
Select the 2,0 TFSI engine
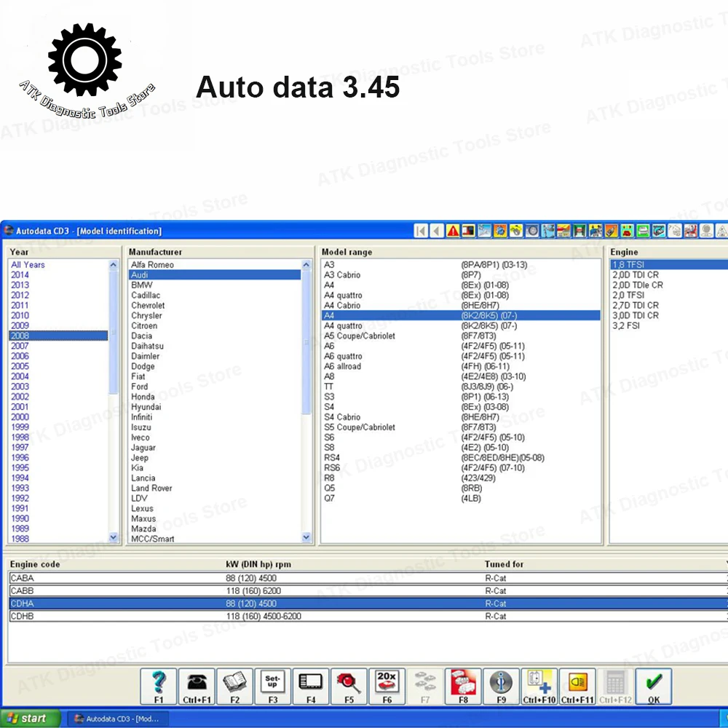[628, 296]
